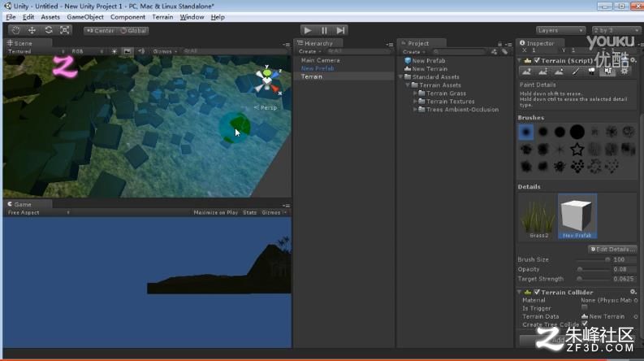Start Play mode
Screen dimensions: 644x361
coord(308,30)
